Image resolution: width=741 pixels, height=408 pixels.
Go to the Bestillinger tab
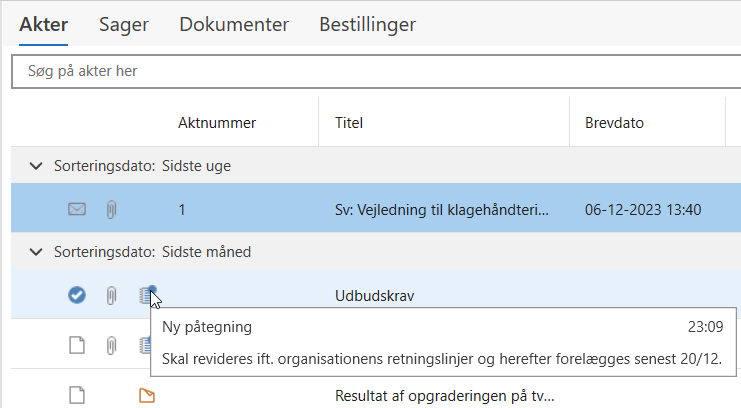367,24
